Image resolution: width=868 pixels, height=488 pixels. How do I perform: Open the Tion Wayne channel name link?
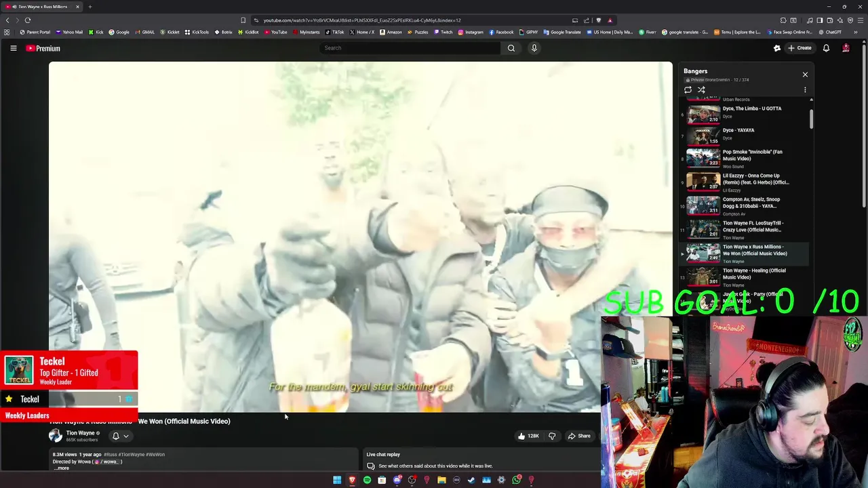(x=80, y=433)
